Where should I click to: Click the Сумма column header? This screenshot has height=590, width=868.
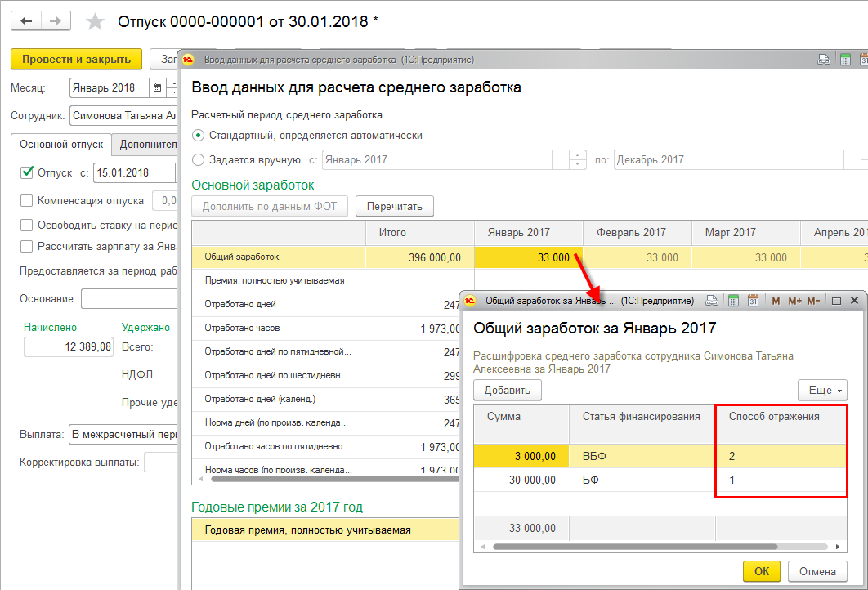(x=521, y=424)
